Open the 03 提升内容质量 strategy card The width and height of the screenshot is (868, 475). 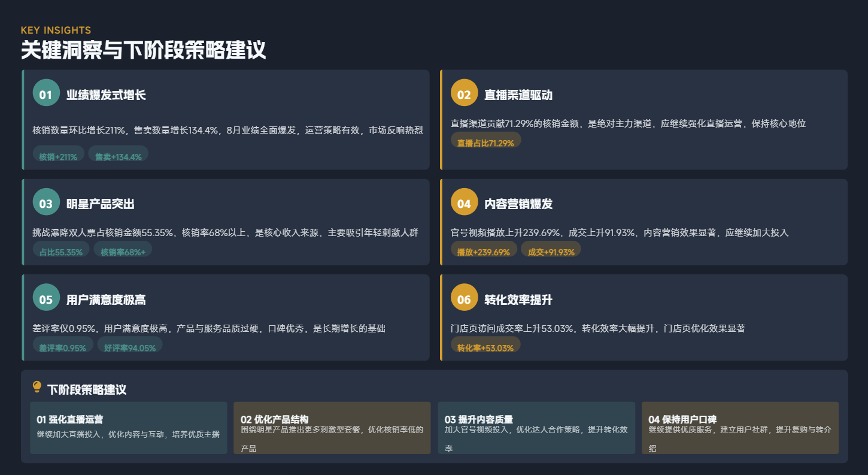[x=536, y=428]
